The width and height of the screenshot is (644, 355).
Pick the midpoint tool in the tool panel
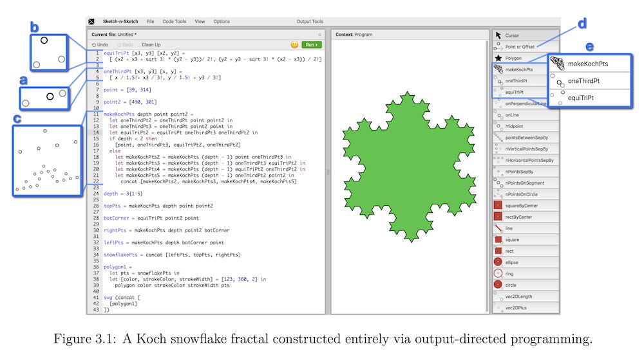[x=515, y=126]
